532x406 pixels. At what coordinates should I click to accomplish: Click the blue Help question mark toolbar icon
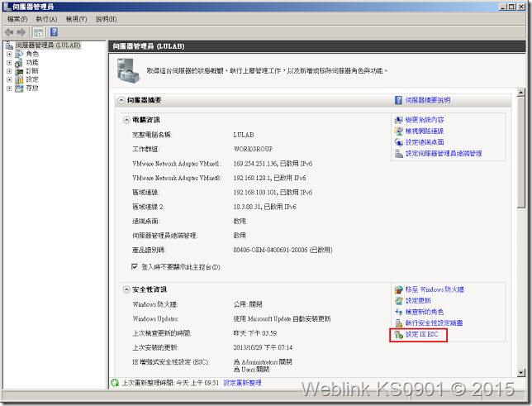(53, 31)
